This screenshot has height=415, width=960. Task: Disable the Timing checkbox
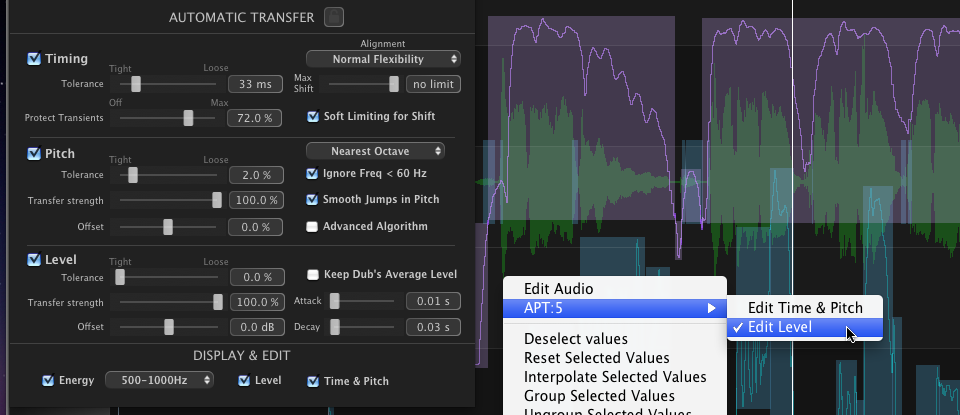pos(35,59)
